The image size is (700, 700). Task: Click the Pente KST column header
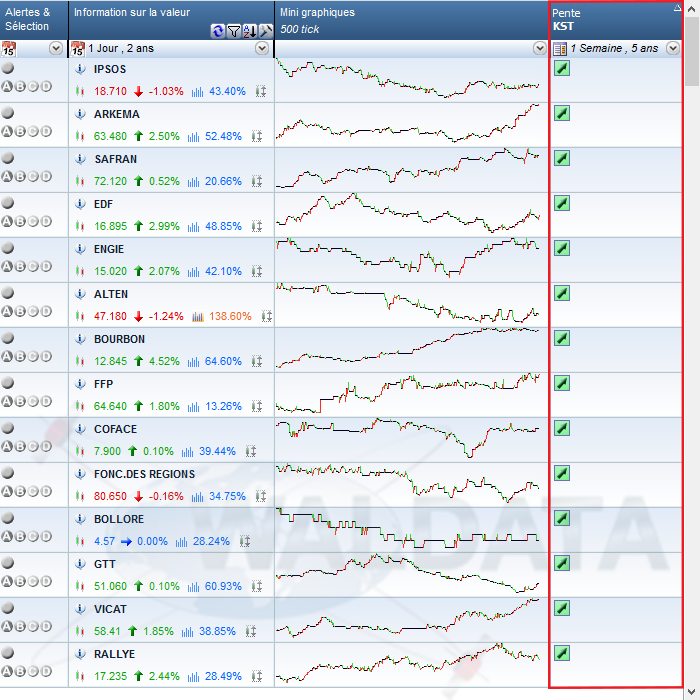[x=616, y=20]
